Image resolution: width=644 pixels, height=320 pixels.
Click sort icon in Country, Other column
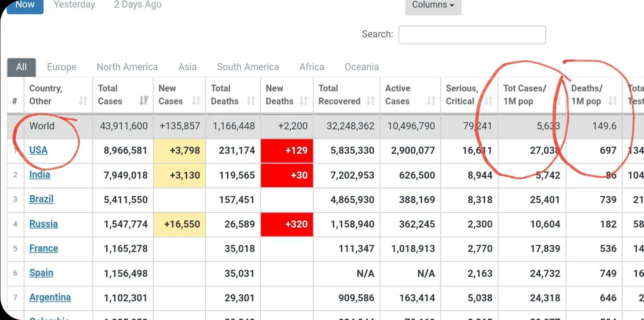tap(83, 101)
